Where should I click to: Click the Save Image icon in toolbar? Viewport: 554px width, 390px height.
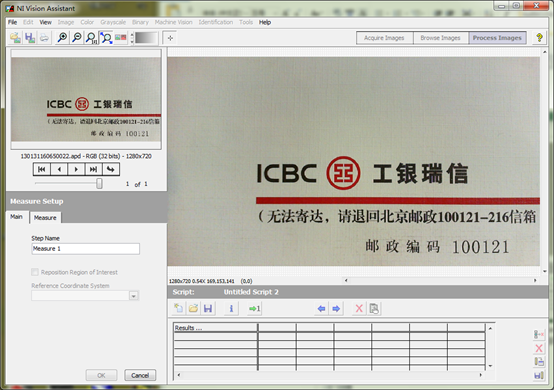point(30,38)
